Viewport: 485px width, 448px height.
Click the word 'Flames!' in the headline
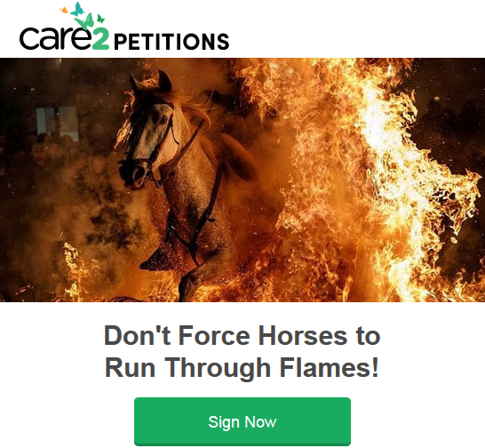pos(329,367)
